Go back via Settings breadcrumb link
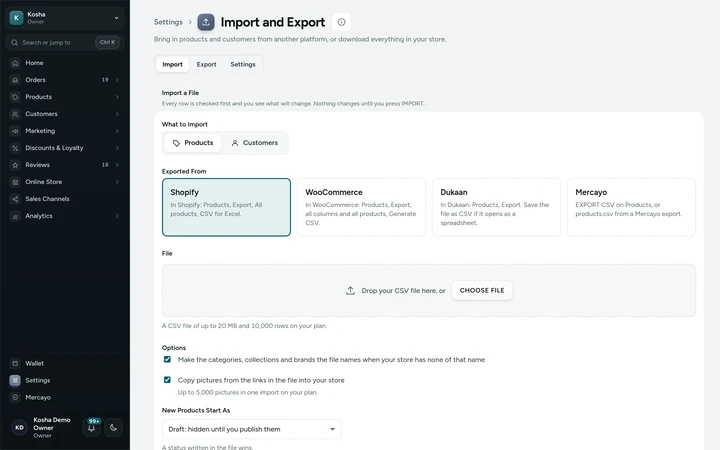This screenshot has height=450, width=720. point(168,22)
